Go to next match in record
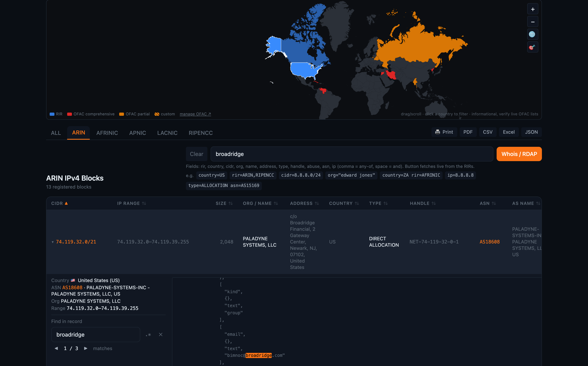This screenshot has height=366, width=588. [86, 348]
